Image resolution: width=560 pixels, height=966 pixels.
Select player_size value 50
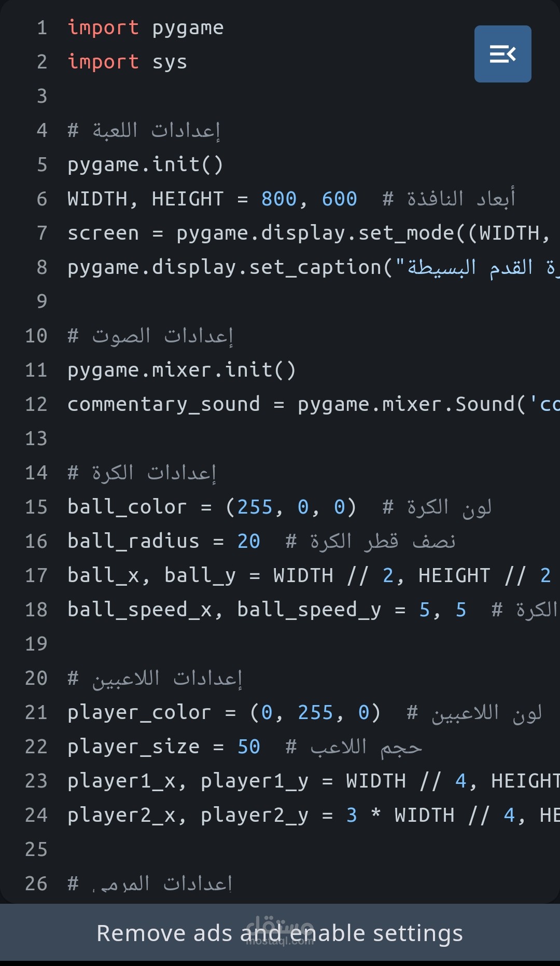[249, 747]
